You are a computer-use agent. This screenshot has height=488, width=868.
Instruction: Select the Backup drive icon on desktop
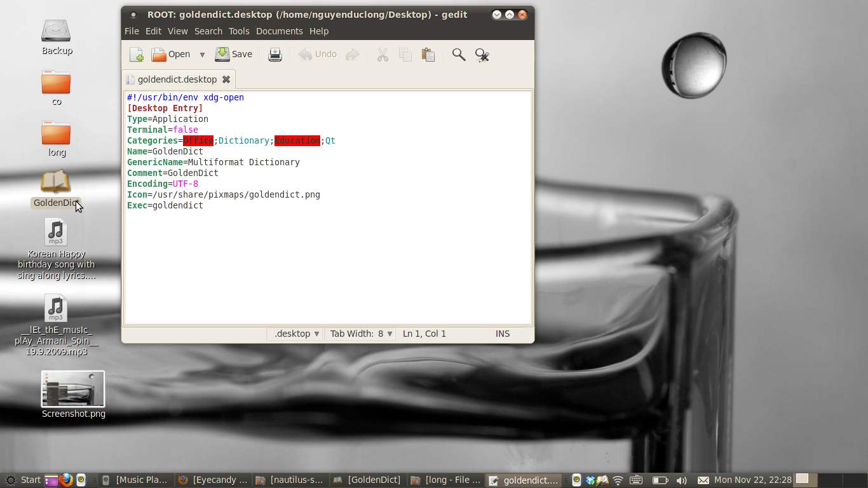point(56,31)
